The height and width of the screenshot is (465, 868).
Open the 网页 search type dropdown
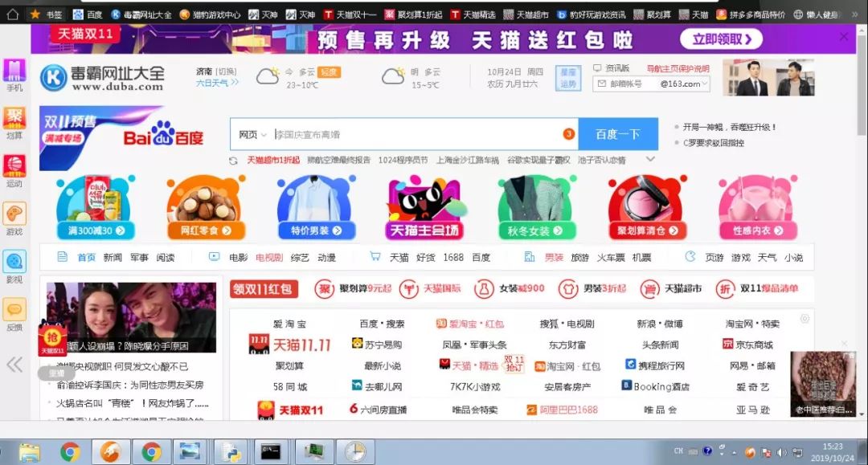click(252, 134)
